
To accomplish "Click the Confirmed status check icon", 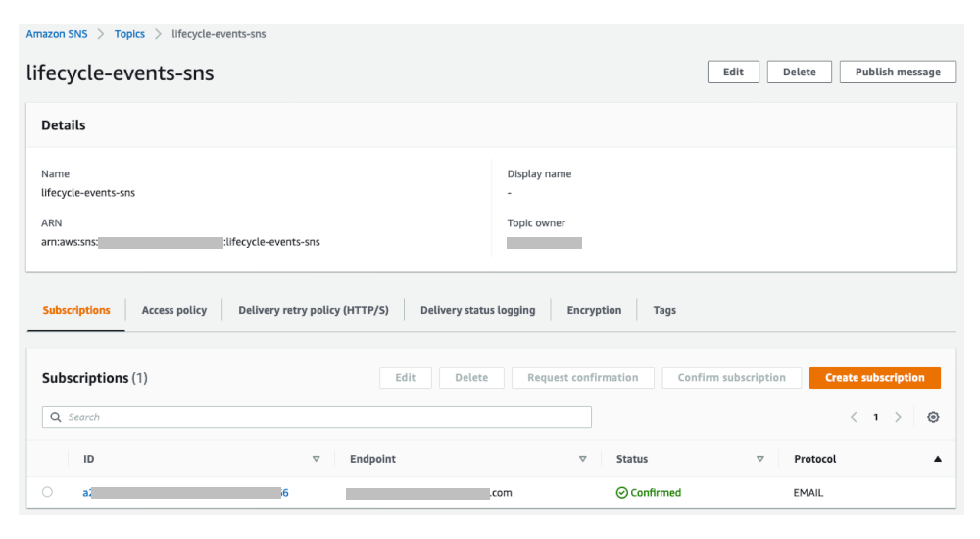I will point(621,493).
